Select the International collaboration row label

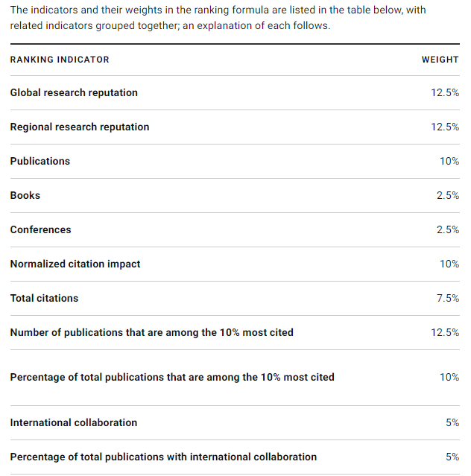pyautogui.click(x=74, y=423)
